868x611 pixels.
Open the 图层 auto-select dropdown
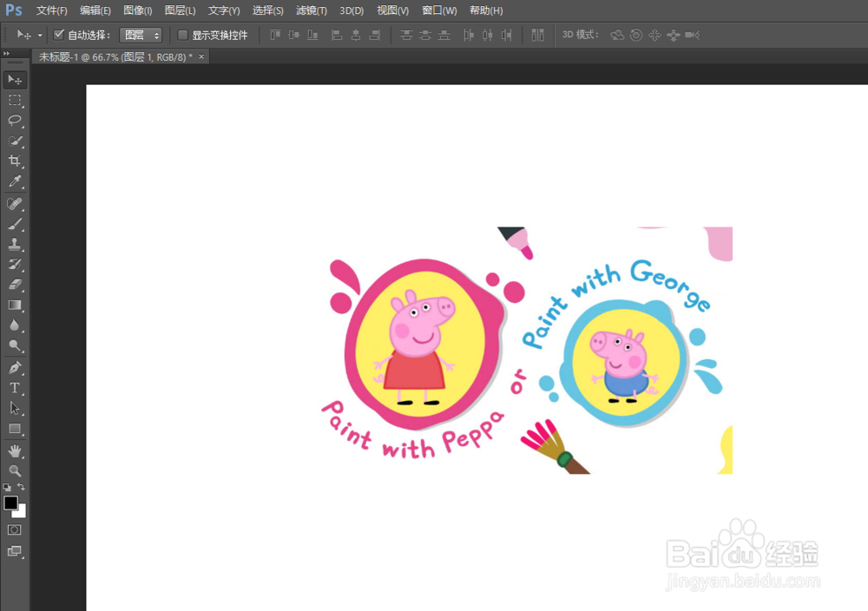click(141, 36)
